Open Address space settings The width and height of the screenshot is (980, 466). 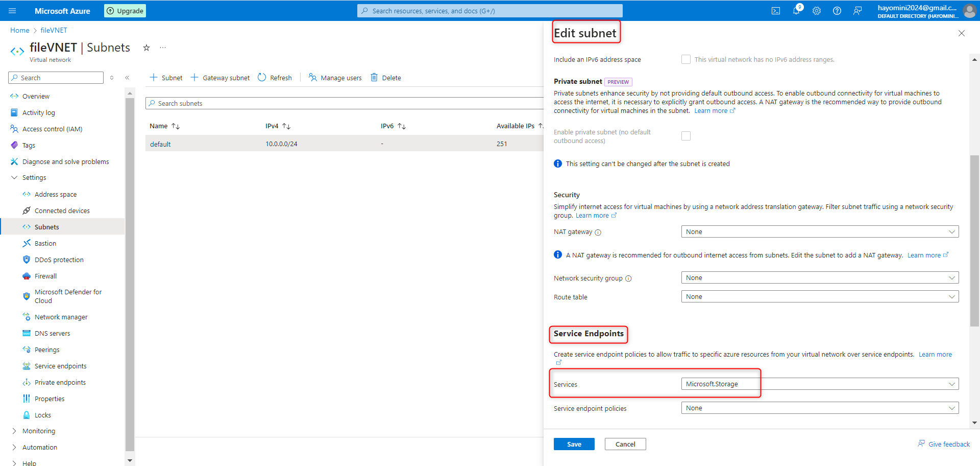pyautogui.click(x=56, y=194)
